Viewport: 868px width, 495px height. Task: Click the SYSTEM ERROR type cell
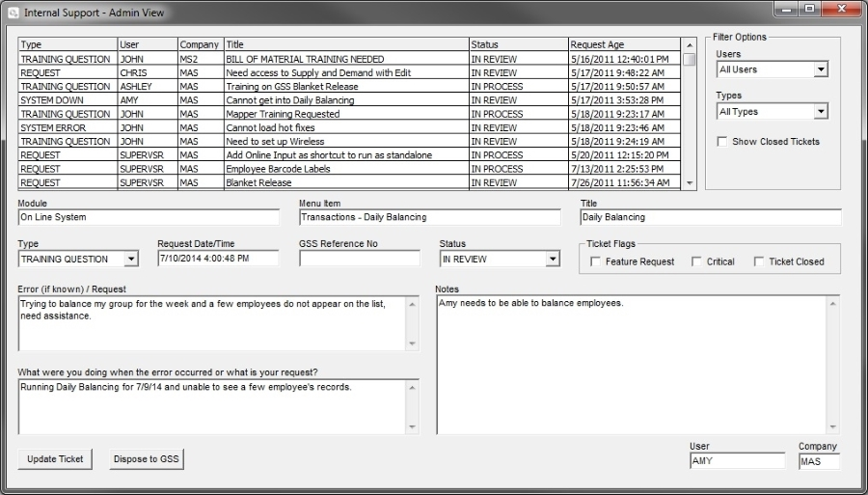click(68, 128)
